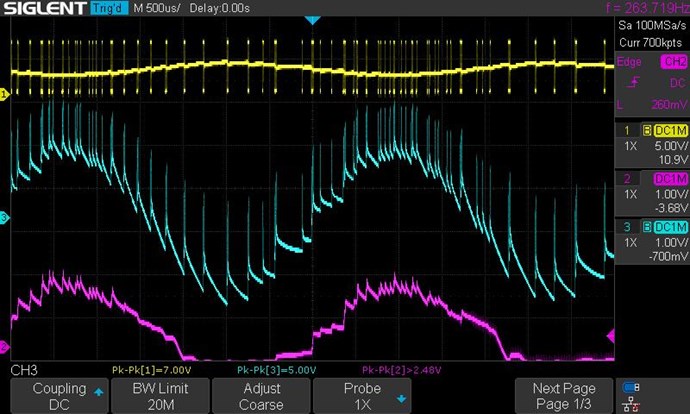Click the channel 1 ground marker
The height and width of the screenshot is (414, 690).
coord(4,94)
